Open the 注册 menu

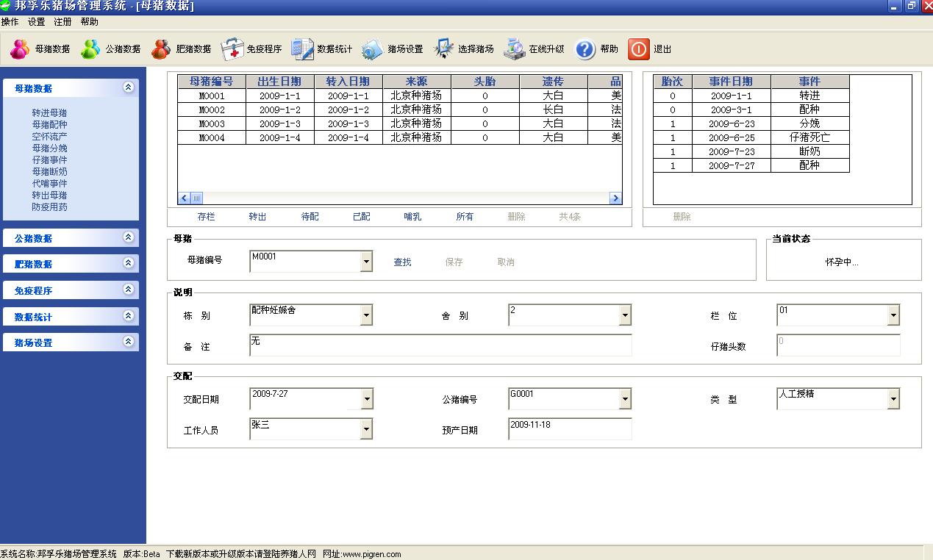[x=63, y=22]
